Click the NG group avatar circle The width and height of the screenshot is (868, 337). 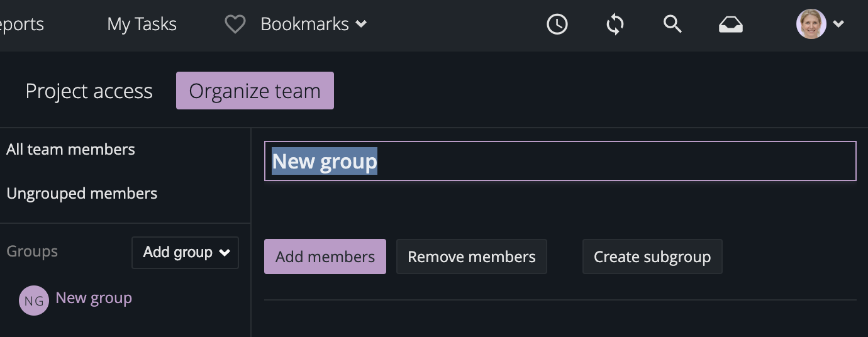coord(33,301)
